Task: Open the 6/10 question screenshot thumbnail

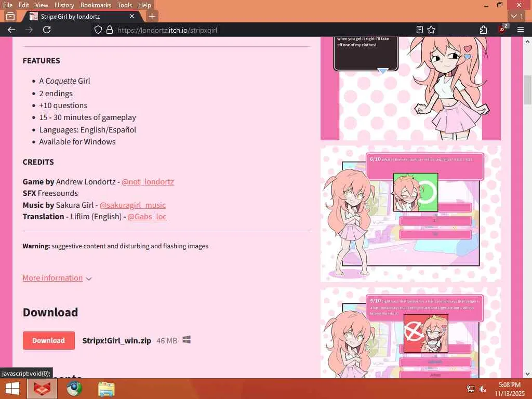Action: [x=410, y=214]
